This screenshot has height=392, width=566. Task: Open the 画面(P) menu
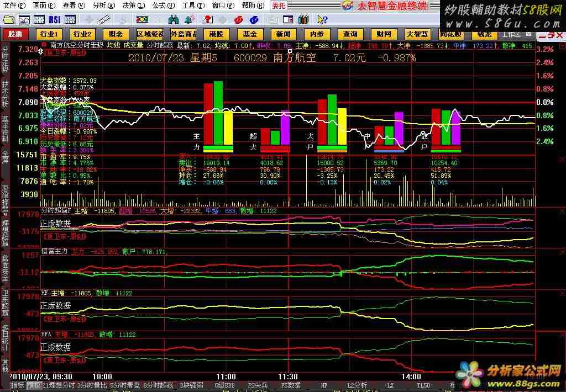44,6
